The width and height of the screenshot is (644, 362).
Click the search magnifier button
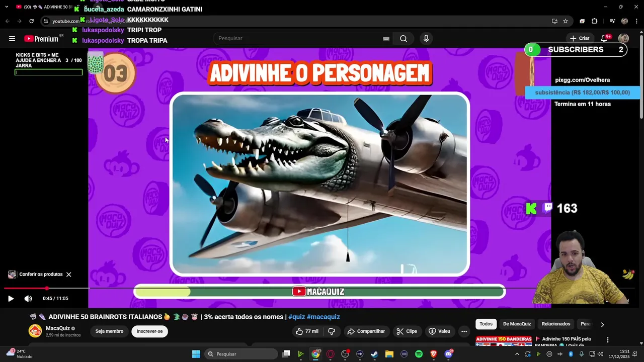pyautogui.click(x=404, y=39)
